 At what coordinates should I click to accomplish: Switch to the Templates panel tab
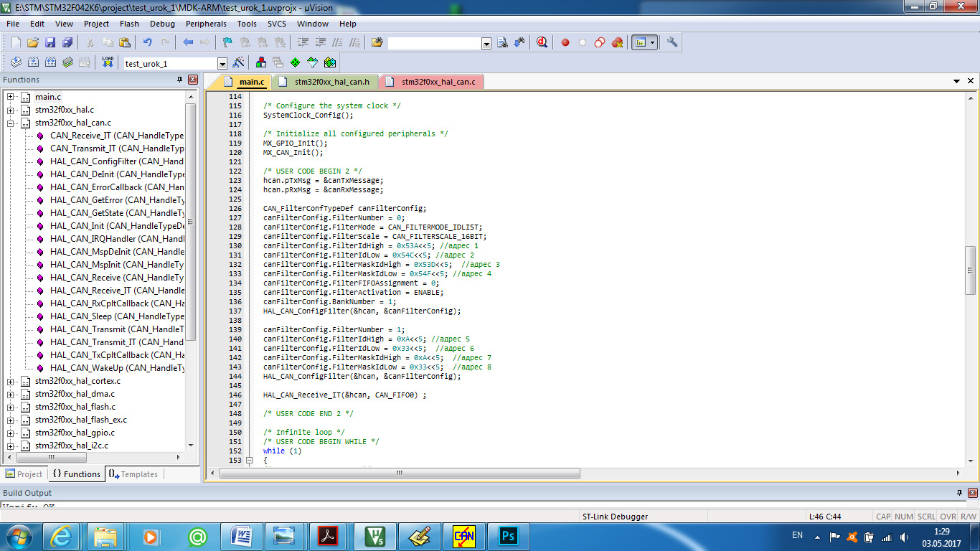click(x=134, y=474)
